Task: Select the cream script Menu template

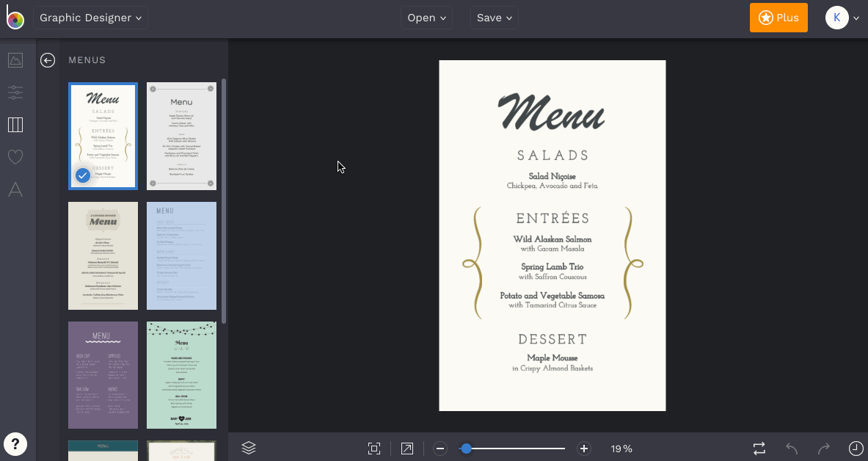Action: [x=103, y=137]
